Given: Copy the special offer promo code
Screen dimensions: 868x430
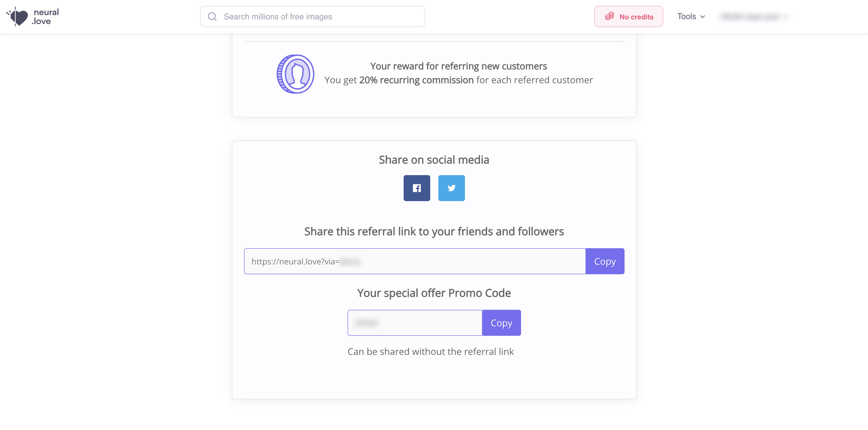Looking at the screenshot, I should (501, 322).
